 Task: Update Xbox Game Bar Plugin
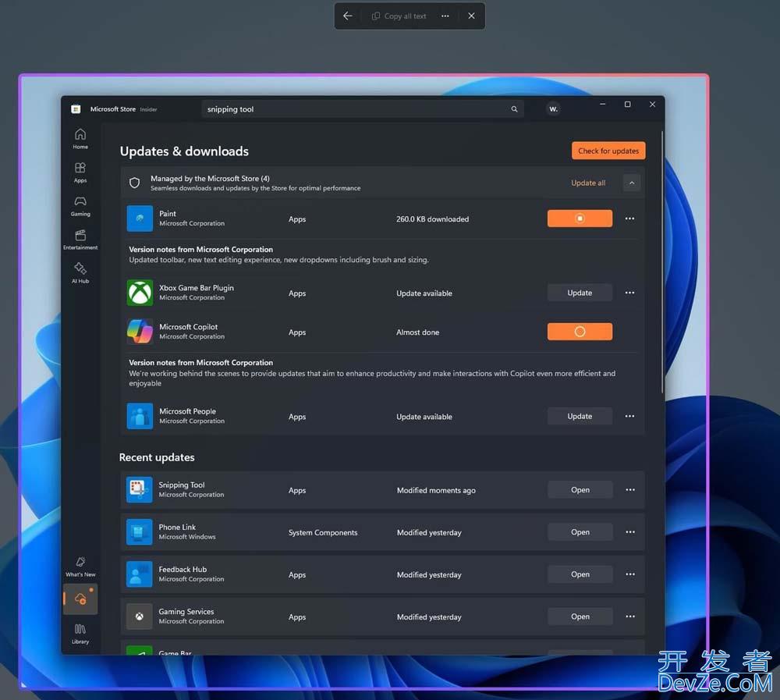tap(580, 293)
